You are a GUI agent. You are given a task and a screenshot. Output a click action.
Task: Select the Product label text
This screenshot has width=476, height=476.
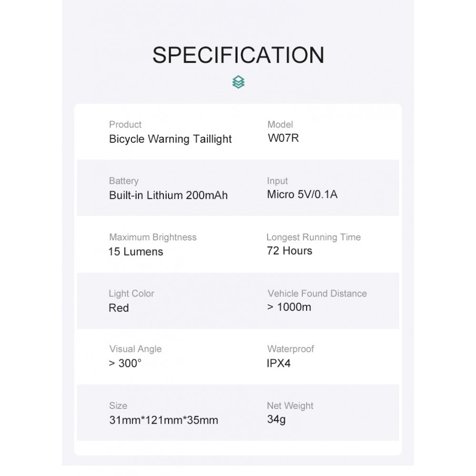[x=125, y=124]
